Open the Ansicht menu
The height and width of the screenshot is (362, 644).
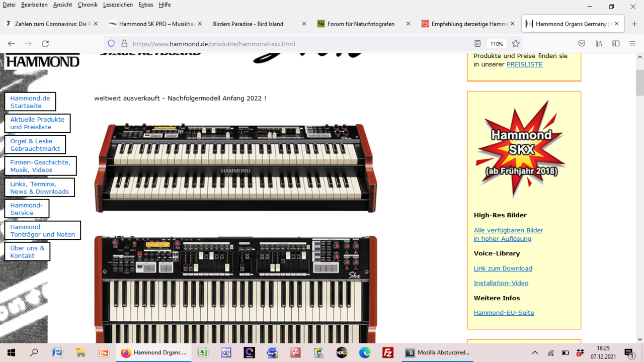point(63,5)
